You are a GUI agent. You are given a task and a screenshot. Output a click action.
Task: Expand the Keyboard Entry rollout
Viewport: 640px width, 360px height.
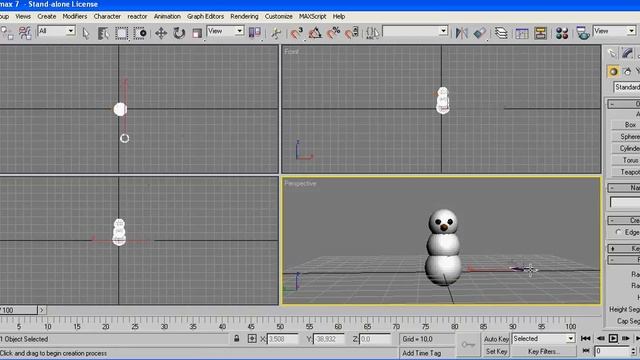(x=624, y=248)
